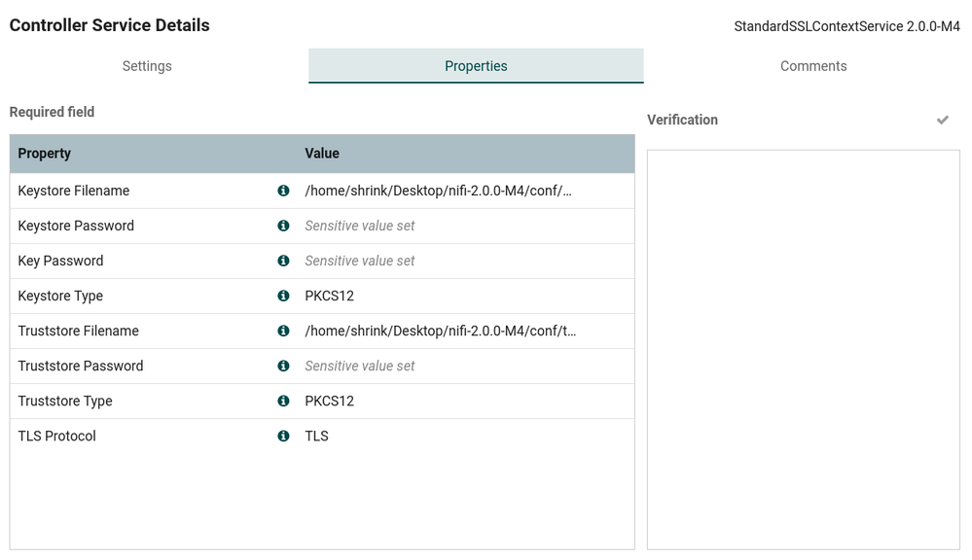Open the Truststore Type PKCS12 value
Image resolution: width=972 pixels, height=560 pixels.
coord(329,401)
